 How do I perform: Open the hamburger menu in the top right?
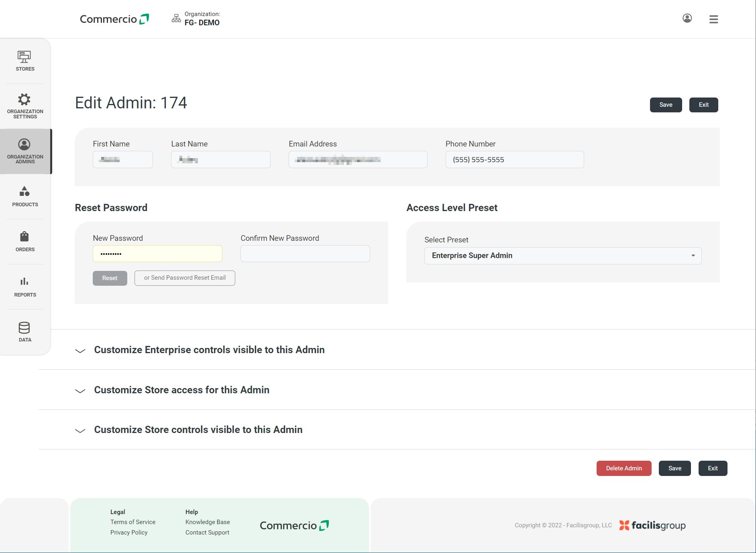(713, 19)
